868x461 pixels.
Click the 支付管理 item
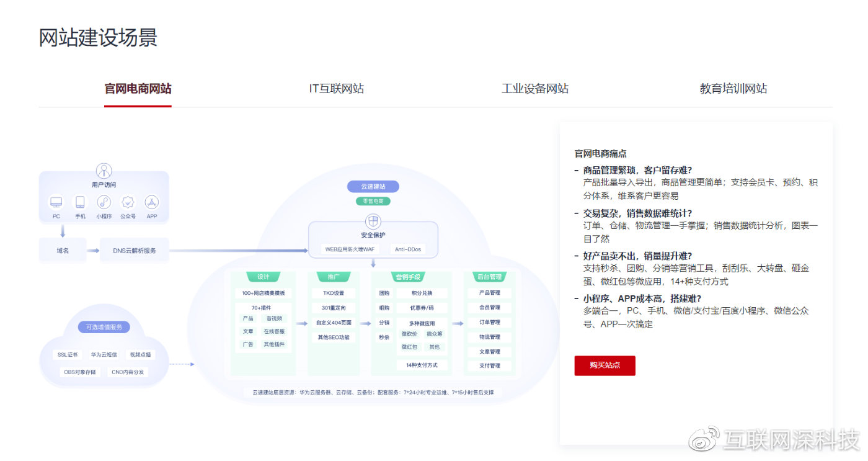coord(490,366)
